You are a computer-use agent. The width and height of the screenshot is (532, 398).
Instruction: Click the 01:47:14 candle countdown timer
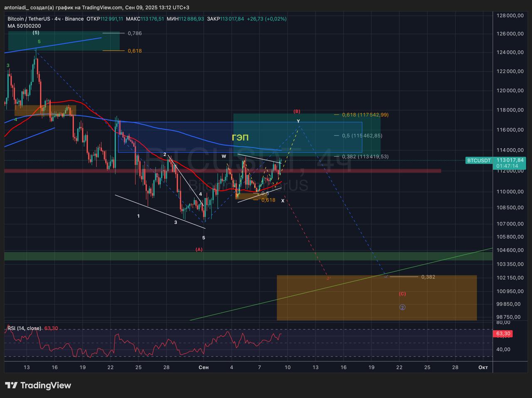507,166
